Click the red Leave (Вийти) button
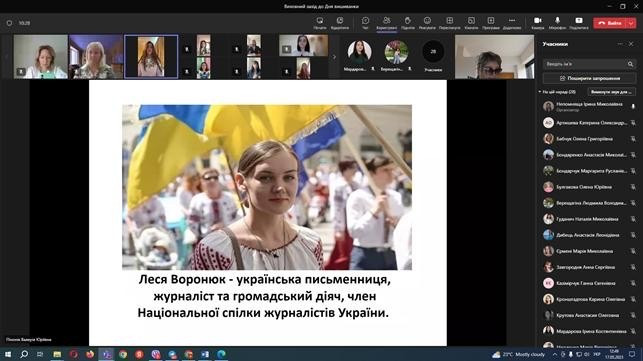Image resolution: width=643 pixels, height=361 pixels. [x=610, y=23]
